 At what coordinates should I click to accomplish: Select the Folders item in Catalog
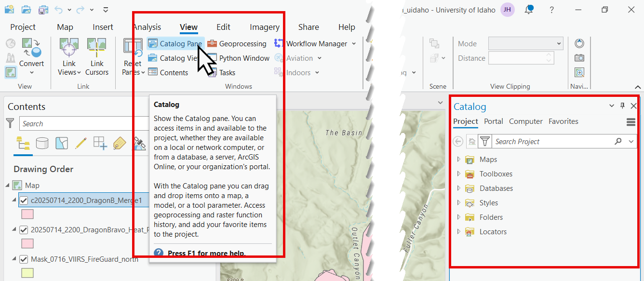coord(491,217)
